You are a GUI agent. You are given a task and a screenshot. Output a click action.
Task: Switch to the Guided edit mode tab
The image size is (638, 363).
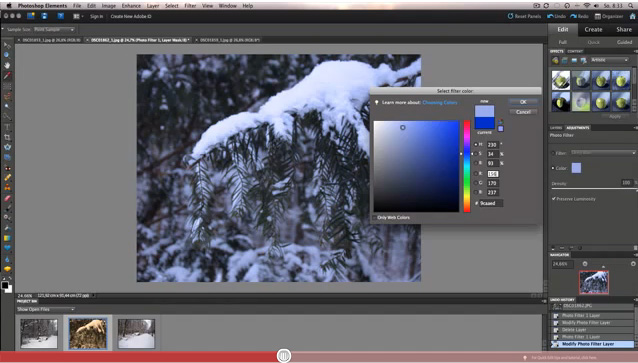[x=624, y=42]
